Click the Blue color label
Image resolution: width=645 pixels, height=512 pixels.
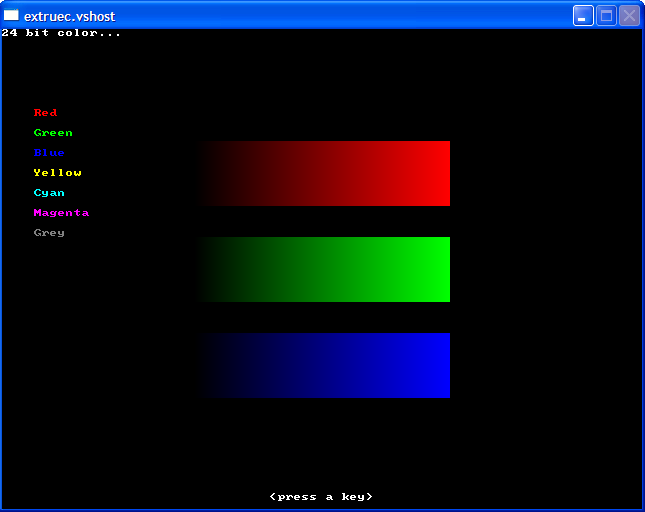tap(49, 153)
